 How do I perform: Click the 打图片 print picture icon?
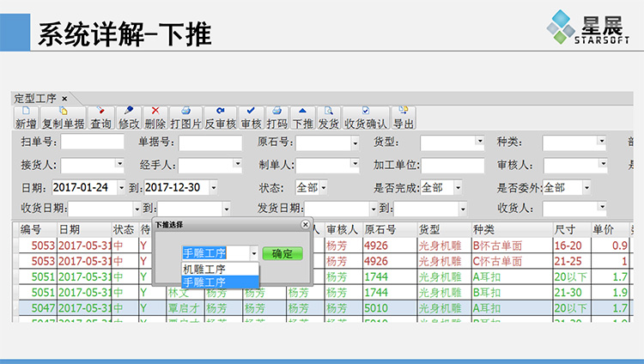tap(185, 118)
